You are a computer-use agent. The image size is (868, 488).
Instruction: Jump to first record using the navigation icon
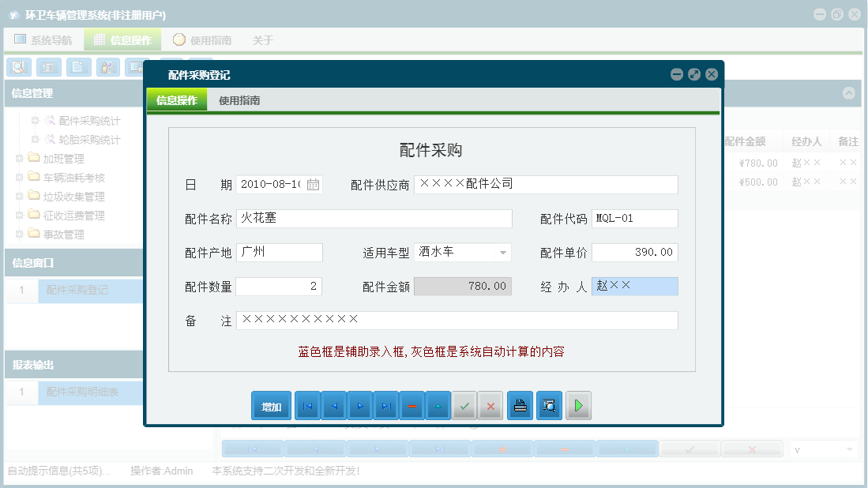tap(307, 405)
